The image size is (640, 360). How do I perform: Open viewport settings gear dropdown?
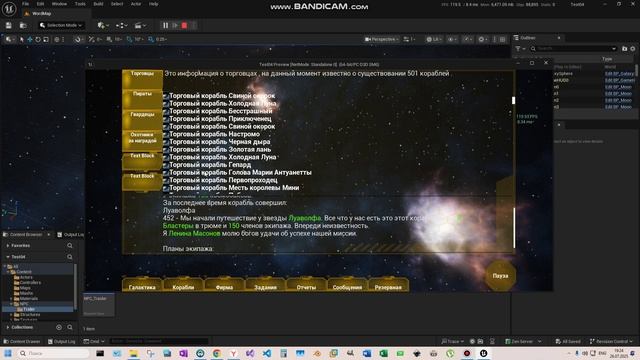(x=483, y=39)
